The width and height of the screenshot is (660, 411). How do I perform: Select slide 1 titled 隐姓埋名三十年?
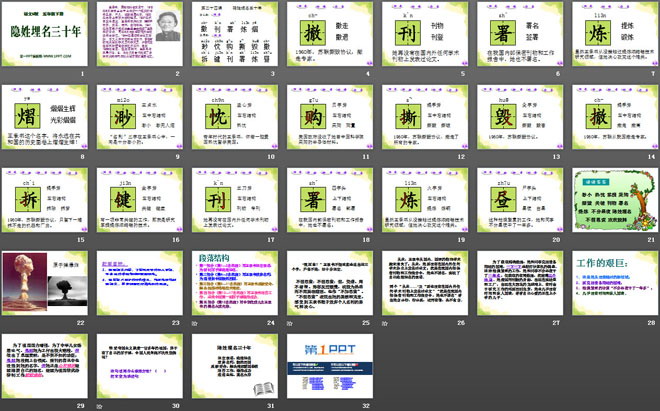(45, 34)
